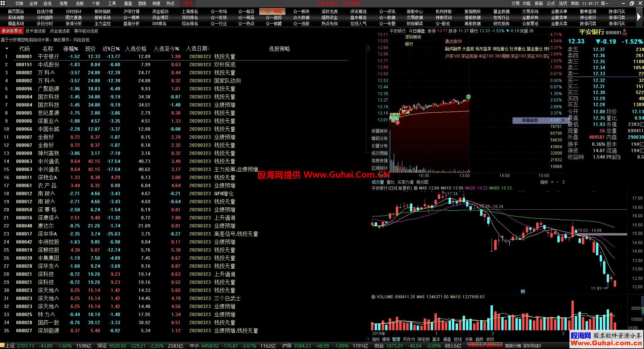Click the Z icon next to 指标
Image resolution: width=644 pixels, height=349 pixels.
point(563,182)
